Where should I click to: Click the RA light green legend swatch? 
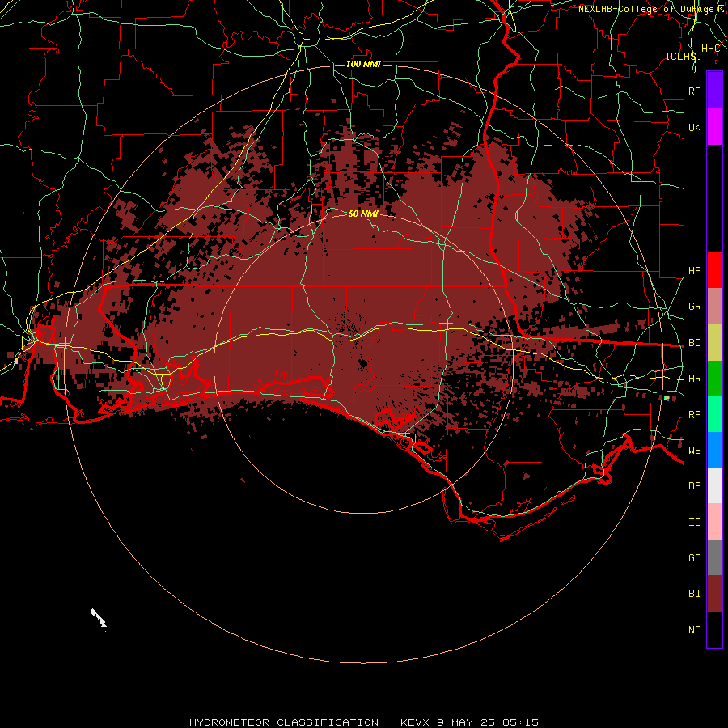coord(714,414)
